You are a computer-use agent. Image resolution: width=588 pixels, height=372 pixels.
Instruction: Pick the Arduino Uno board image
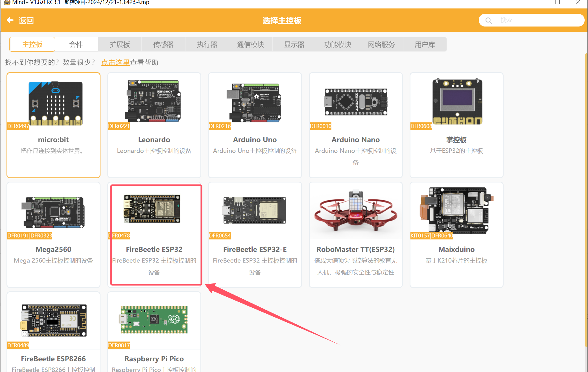click(255, 102)
